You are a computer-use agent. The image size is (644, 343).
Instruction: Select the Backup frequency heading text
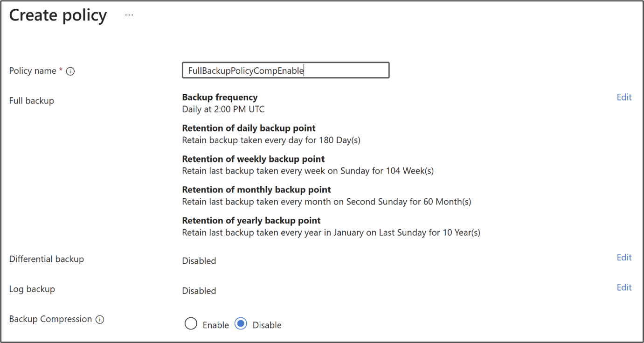click(220, 97)
